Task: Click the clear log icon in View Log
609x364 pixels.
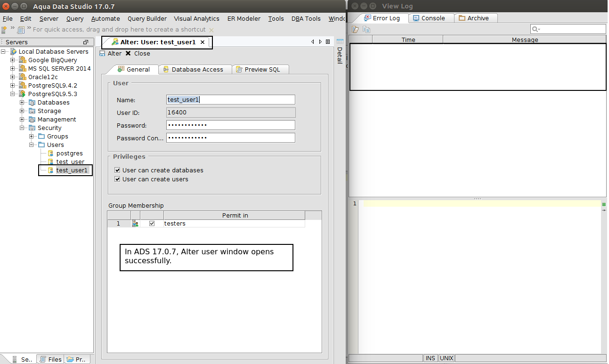Action: point(356,30)
